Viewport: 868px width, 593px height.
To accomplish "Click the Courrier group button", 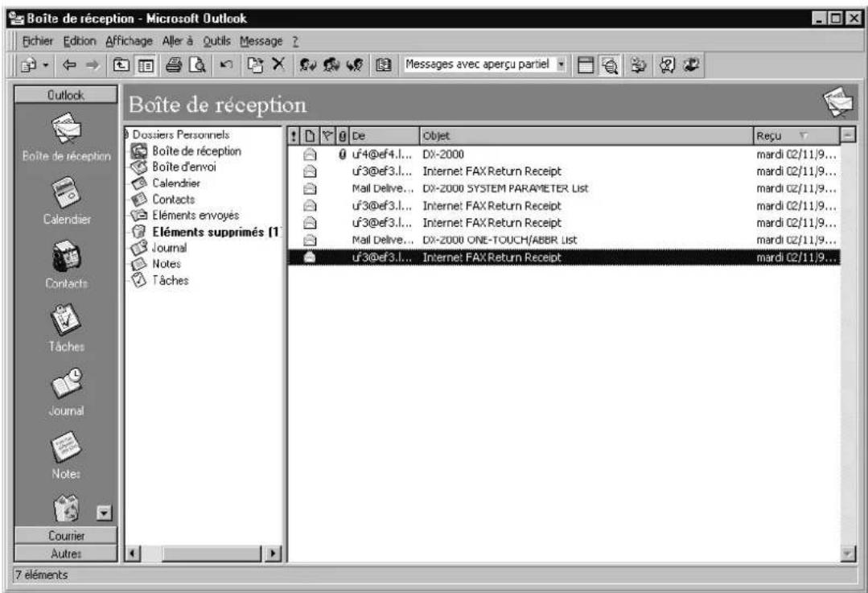I will (x=66, y=535).
